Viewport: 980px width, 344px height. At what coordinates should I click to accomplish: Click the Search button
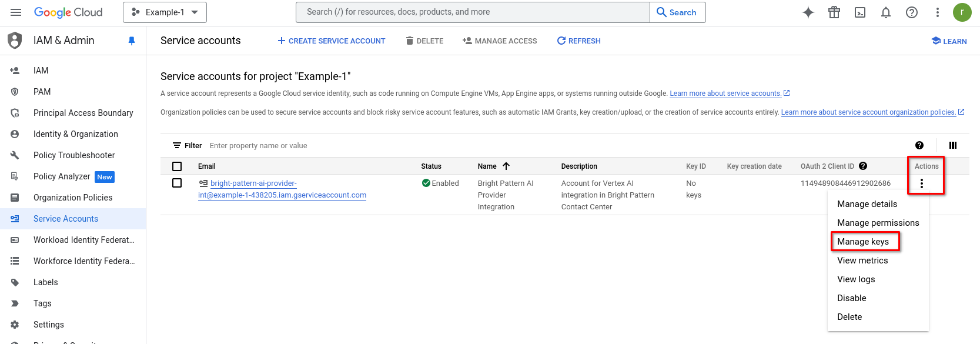(677, 12)
